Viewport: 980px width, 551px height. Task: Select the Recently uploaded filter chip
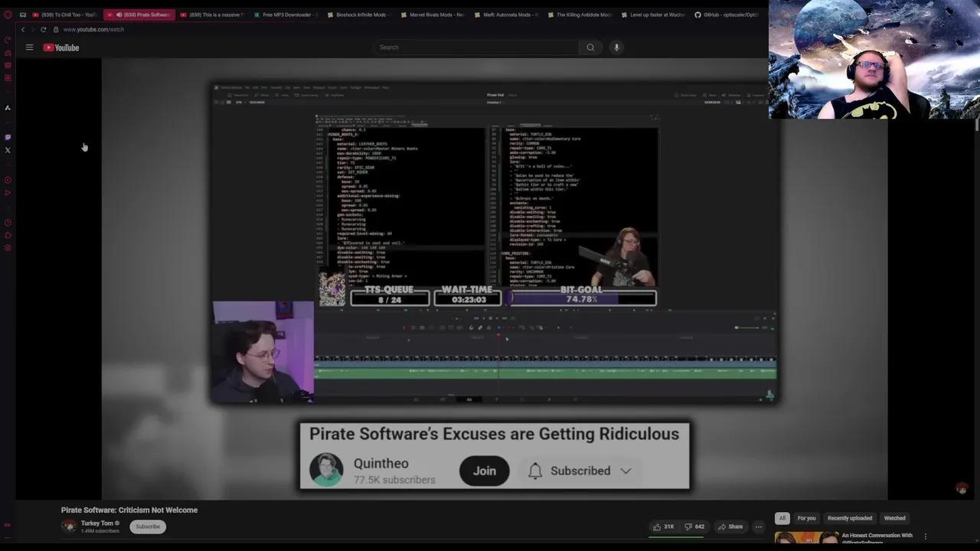850,518
